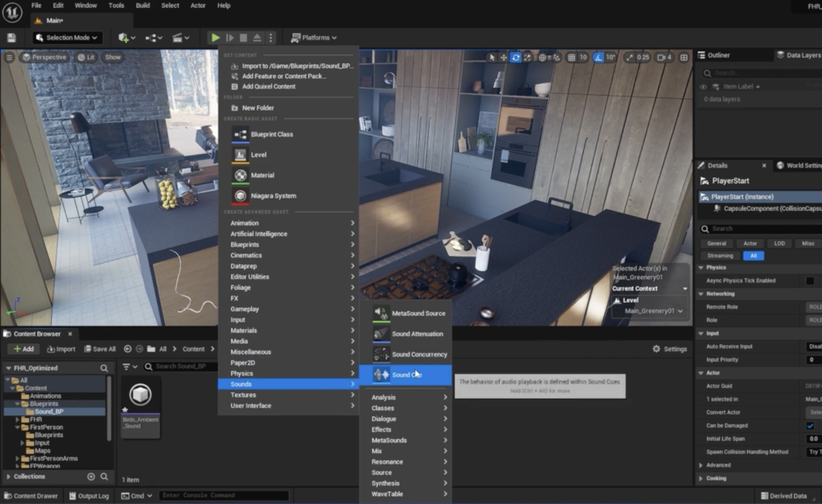Create a new Niagara System
822x504 pixels.
pyautogui.click(x=288, y=196)
